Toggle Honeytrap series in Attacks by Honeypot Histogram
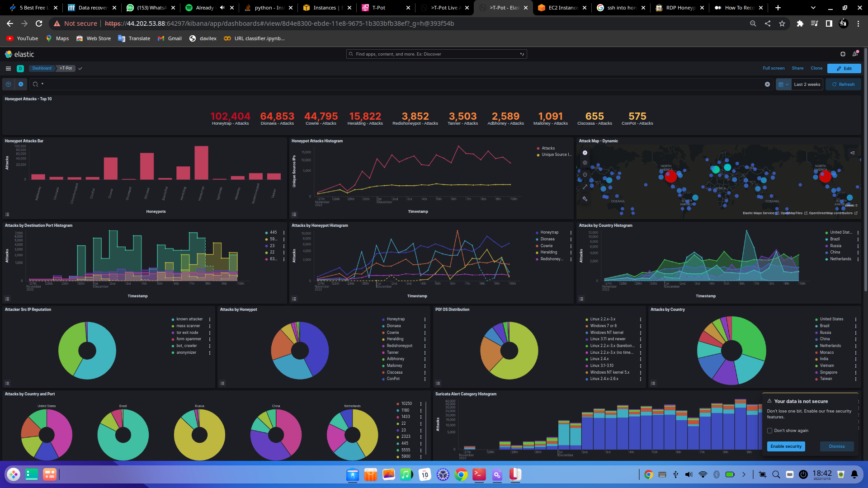The width and height of the screenshot is (868, 488). pyautogui.click(x=549, y=232)
